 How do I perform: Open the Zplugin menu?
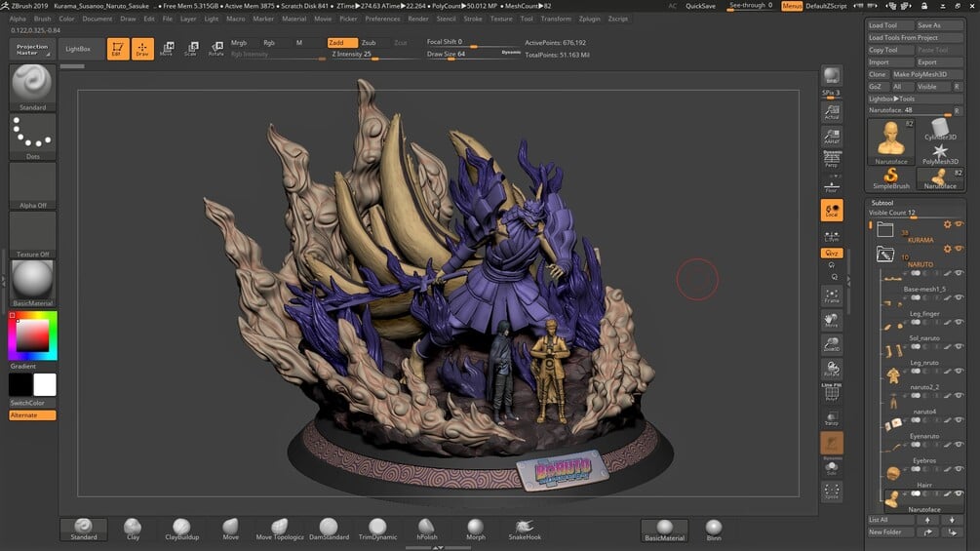pyautogui.click(x=589, y=19)
